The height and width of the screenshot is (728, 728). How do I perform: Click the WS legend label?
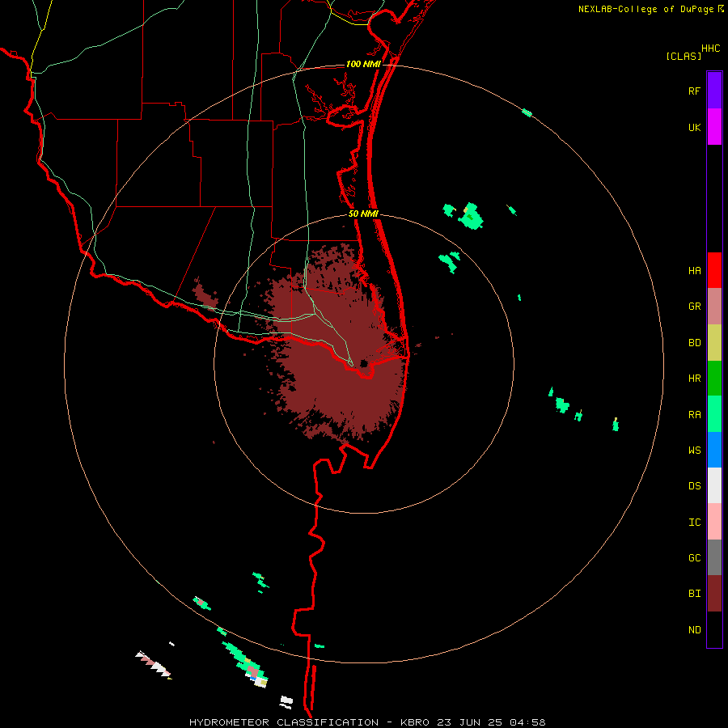point(694,450)
